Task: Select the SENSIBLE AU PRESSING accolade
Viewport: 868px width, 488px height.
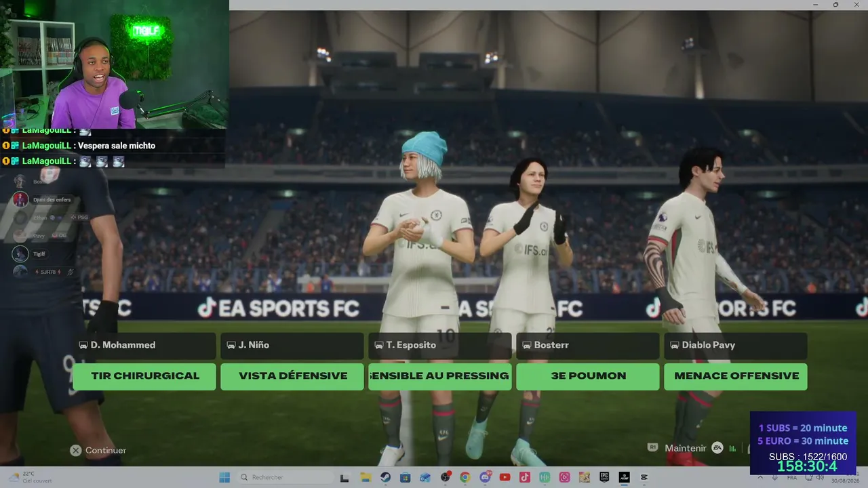Action: [x=440, y=376]
